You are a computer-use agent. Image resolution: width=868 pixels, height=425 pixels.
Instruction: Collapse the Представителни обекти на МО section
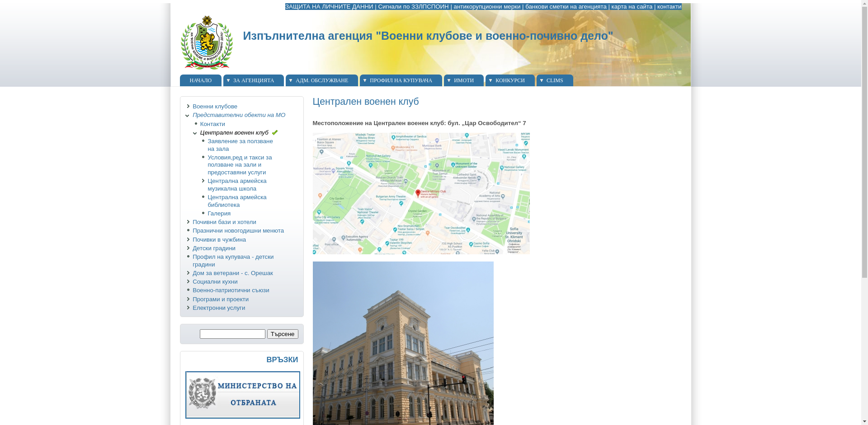pyautogui.click(x=187, y=116)
